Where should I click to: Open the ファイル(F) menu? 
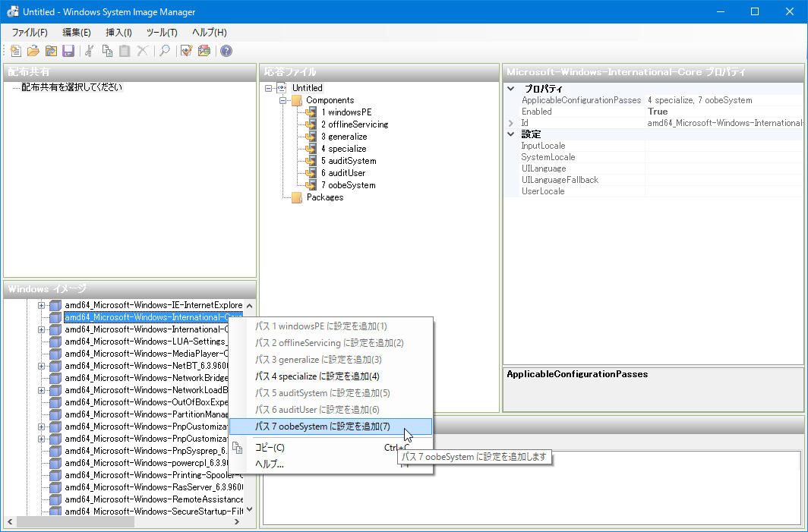pyautogui.click(x=30, y=33)
